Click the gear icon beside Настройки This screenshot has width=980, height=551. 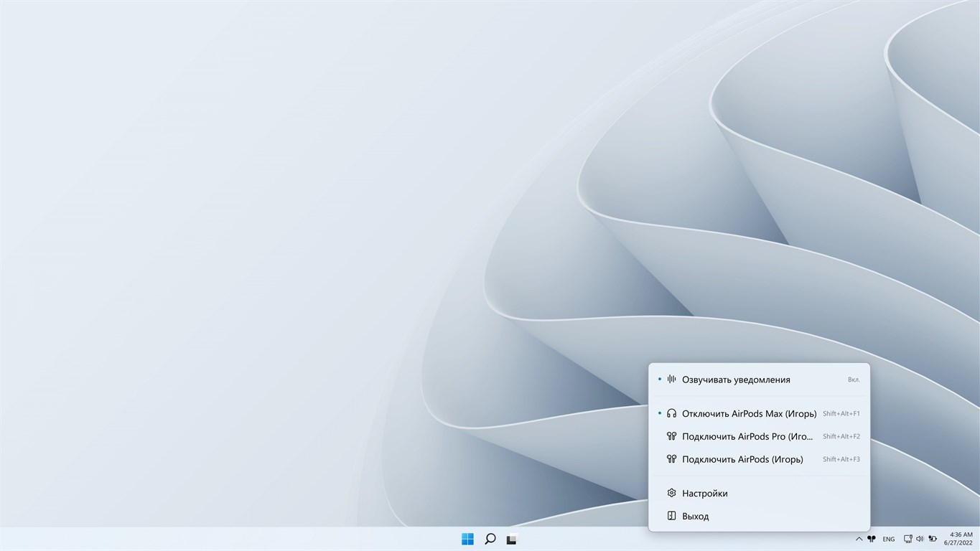671,493
